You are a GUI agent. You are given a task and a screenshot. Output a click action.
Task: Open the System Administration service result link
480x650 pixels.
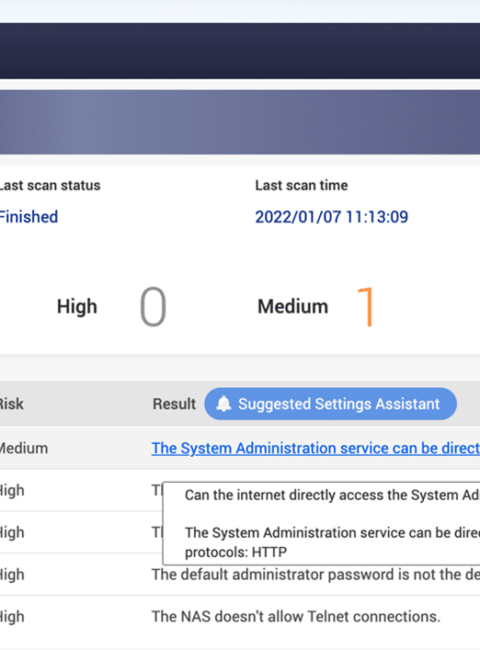[x=315, y=448]
